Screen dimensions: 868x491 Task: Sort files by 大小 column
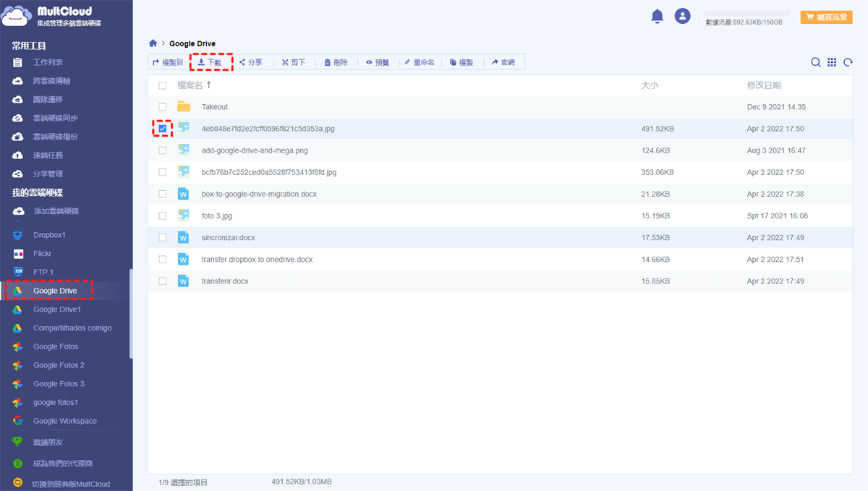[649, 85]
